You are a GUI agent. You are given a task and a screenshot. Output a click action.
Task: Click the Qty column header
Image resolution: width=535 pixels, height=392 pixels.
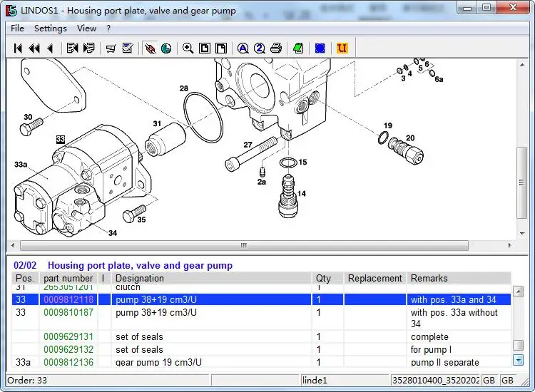tap(327, 278)
